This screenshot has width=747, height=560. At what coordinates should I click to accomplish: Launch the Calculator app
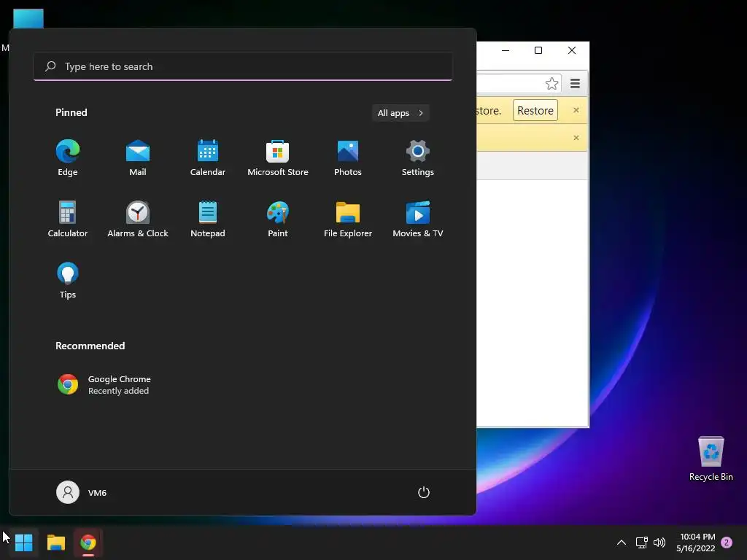tap(68, 219)
